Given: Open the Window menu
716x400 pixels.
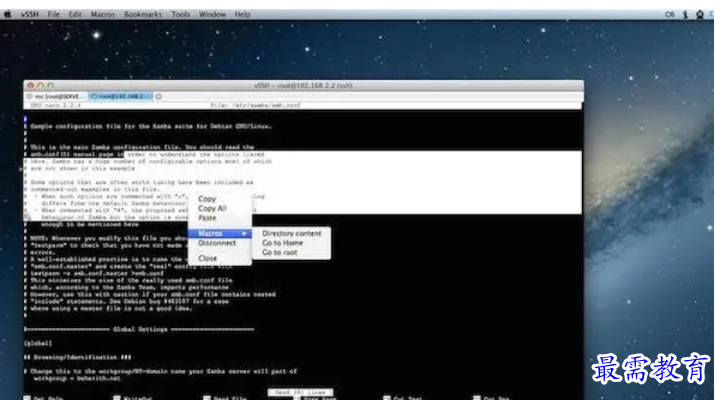Looking at the screenshot, I should coord(212,15).
